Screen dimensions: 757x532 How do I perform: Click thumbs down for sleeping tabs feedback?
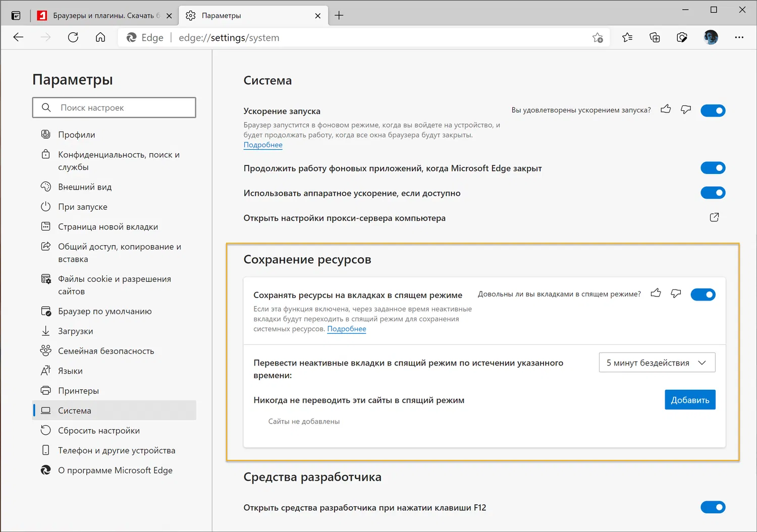(676, 293)
